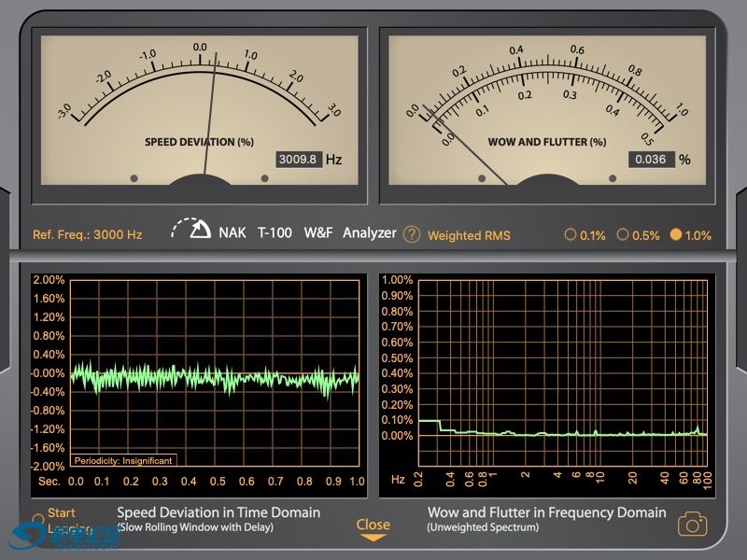
Task: Click the Ref. Freq.: 3000 Hz setting
Action: [87, 234]
